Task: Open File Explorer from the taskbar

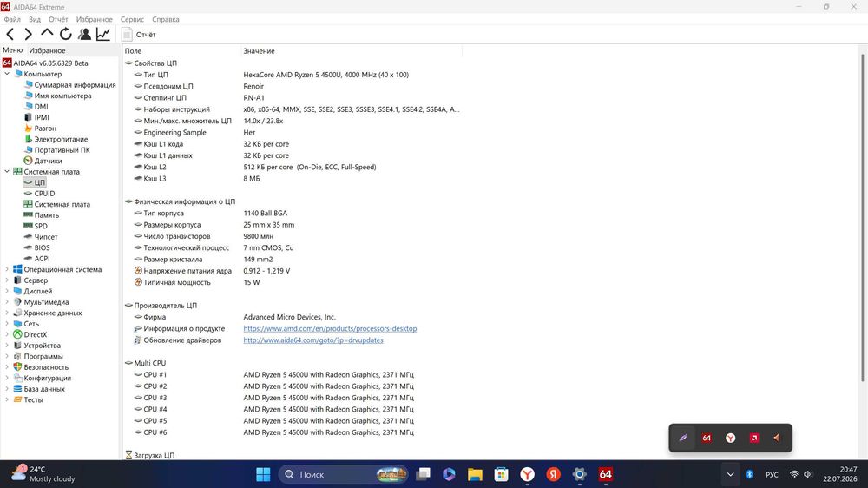Action: [475, 474]
